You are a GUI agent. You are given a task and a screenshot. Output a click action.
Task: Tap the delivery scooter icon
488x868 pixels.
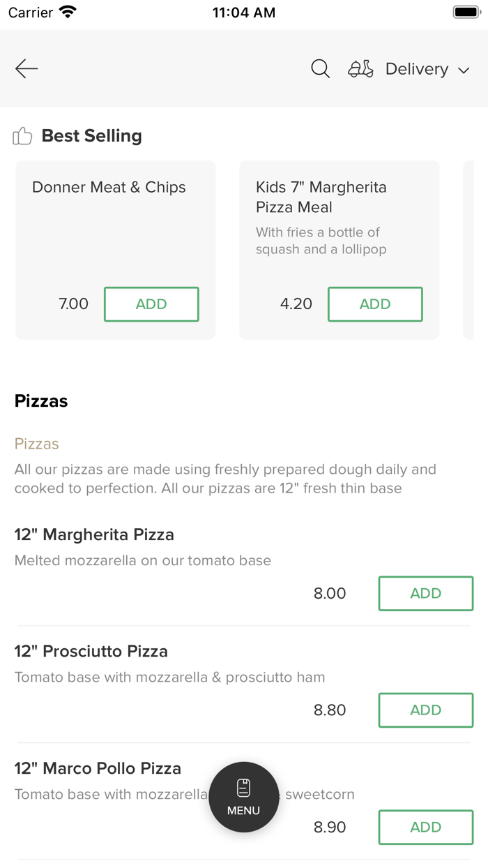click(x=360, y=68)
